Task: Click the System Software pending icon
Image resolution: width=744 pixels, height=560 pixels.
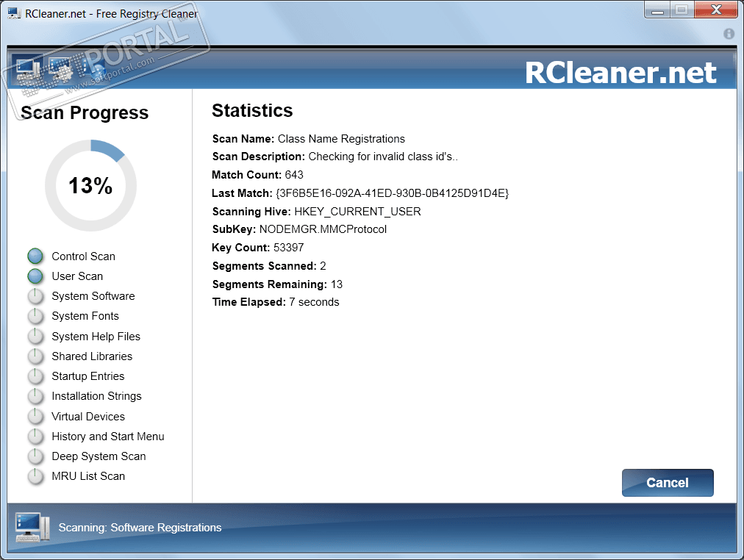Action: (35, 296)
